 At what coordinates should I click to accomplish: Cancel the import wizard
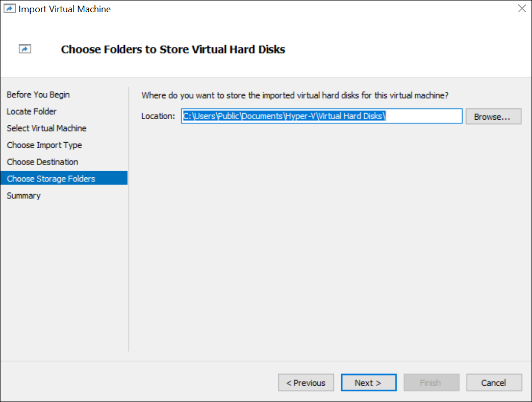tap(494, 383)
